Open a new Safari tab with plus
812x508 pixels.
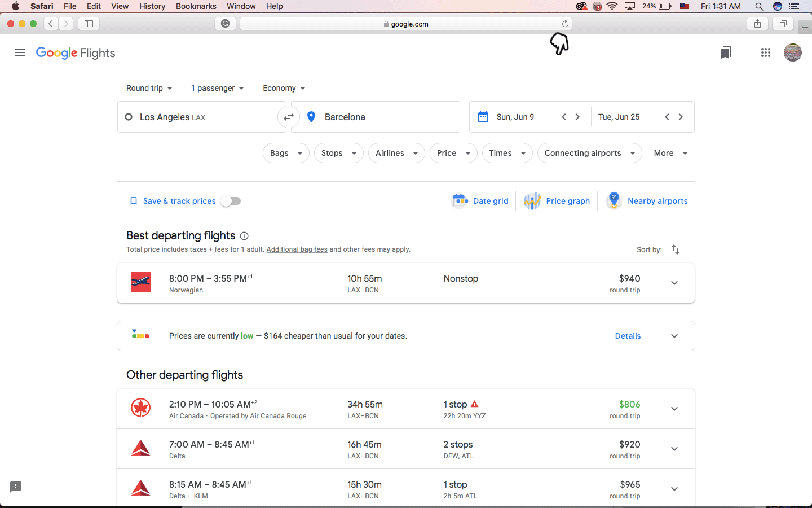805,27
